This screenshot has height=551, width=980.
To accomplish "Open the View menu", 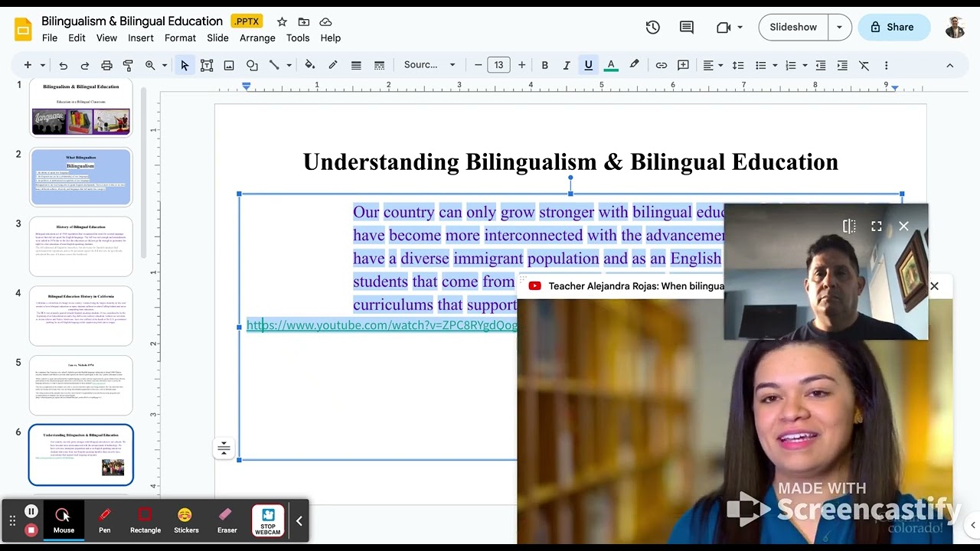I will tap(106, 37).
